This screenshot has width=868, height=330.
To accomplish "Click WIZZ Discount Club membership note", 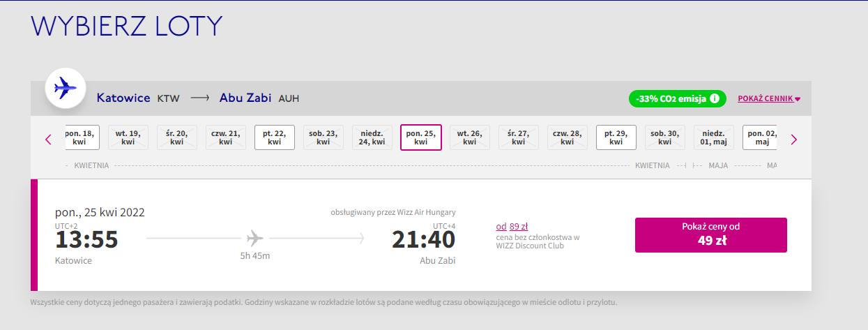I will click(x=538, y=241).
